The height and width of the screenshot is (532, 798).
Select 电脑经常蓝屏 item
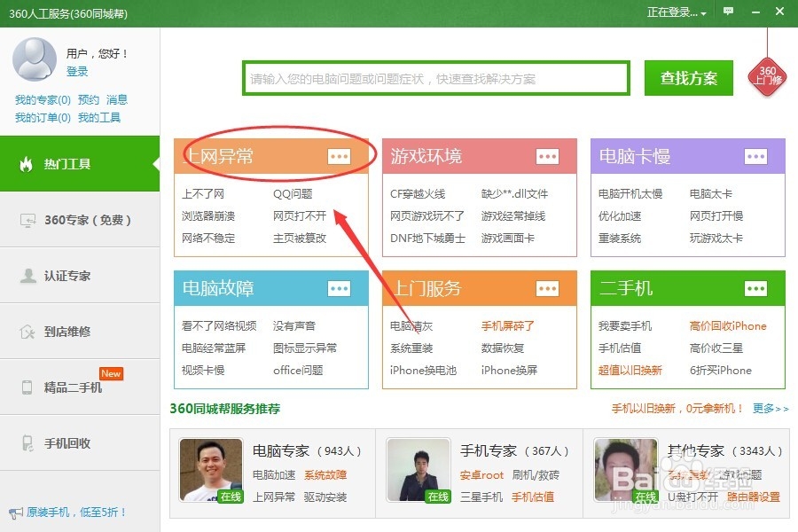point(214,348)
